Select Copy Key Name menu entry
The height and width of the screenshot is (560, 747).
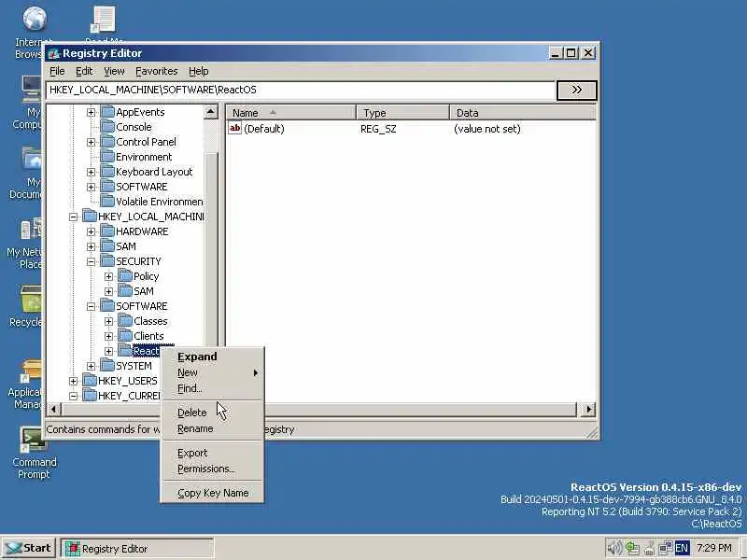212,493
